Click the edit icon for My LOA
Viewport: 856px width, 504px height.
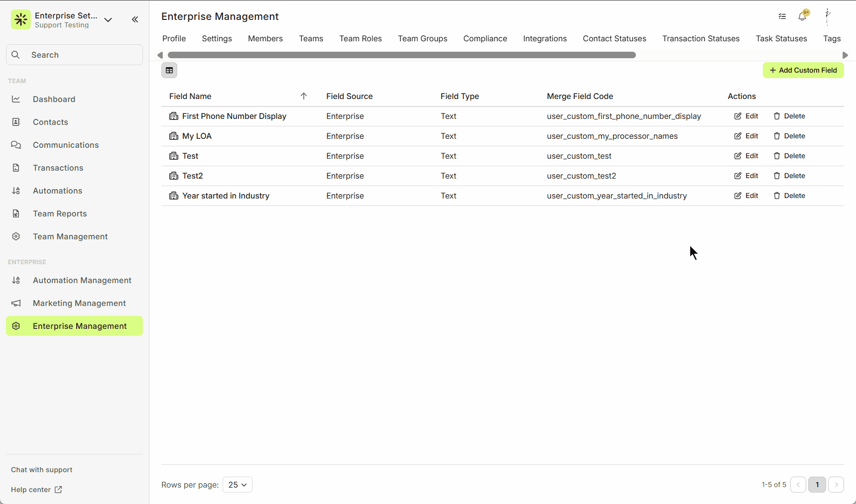click(738, 136)
